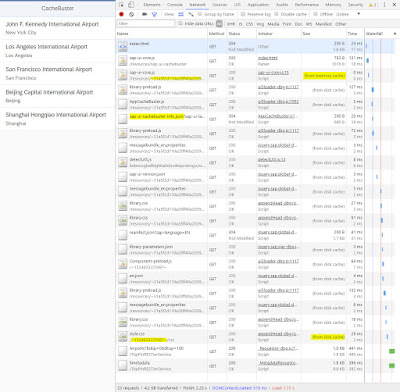Screen dimensions: 400x392
Task: Enable the Preserve log checkbox
Action: pos(243,14)
